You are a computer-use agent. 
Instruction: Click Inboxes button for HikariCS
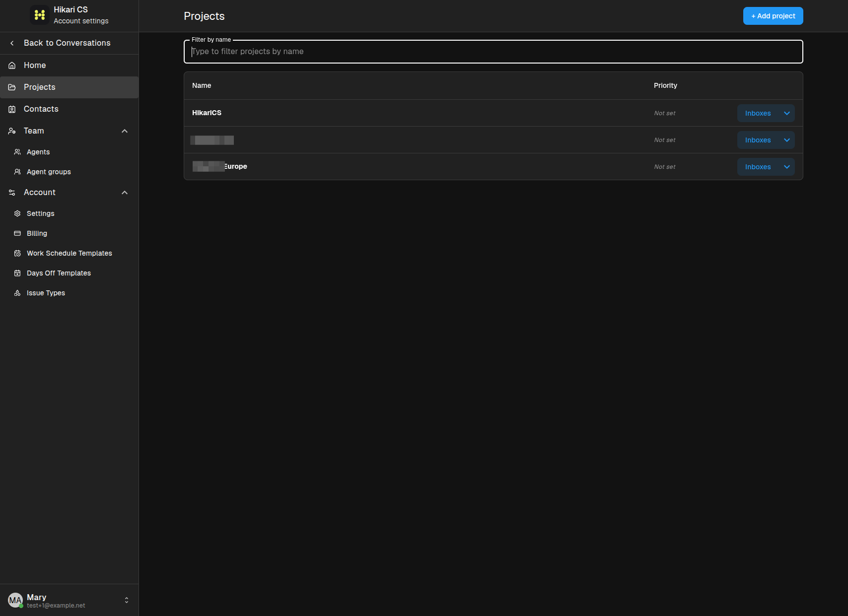[758, 113]
